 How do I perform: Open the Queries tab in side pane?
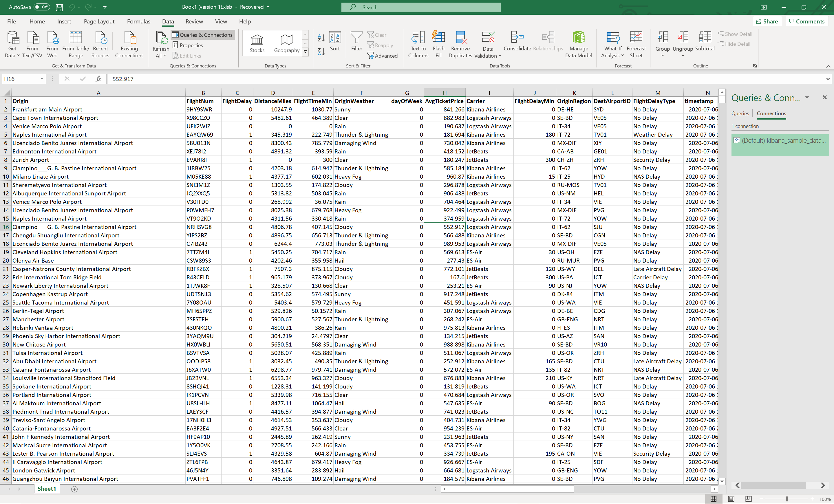pos(740,113)
